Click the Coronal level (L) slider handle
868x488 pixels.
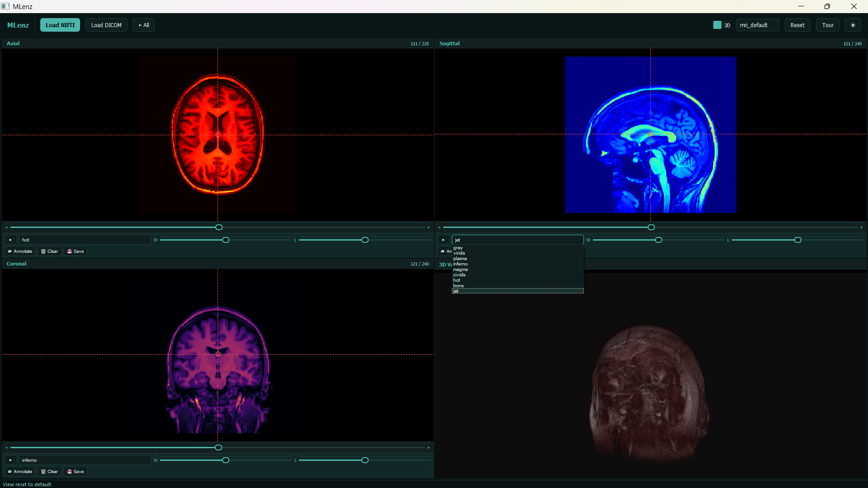click(365, 460)
